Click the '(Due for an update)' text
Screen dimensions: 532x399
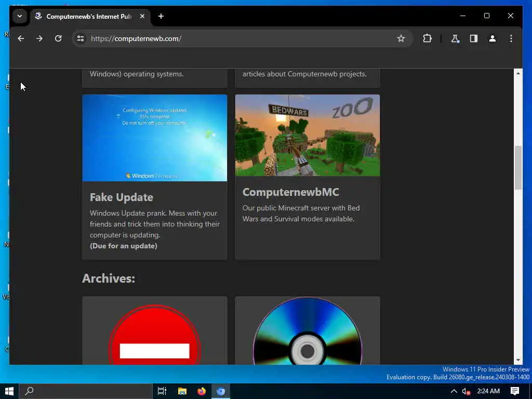124,246
